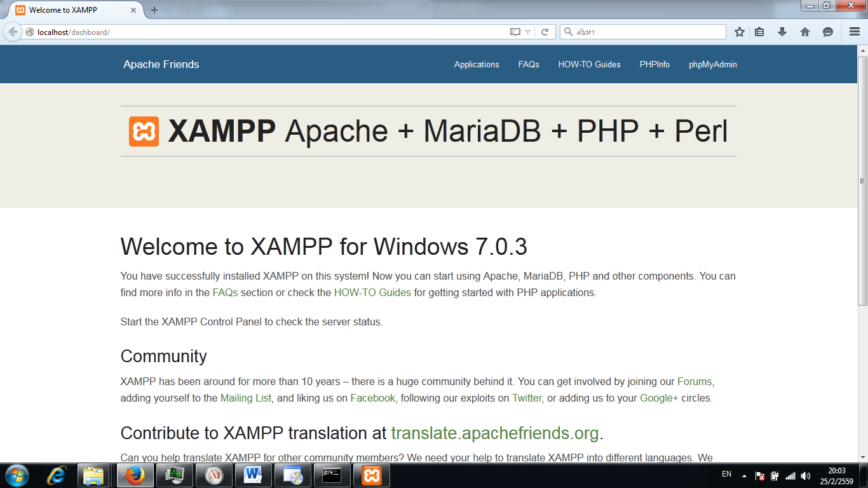Launch Internet Explorer from taskbar
Screen dimensions: 868x488
click(57, 475)
